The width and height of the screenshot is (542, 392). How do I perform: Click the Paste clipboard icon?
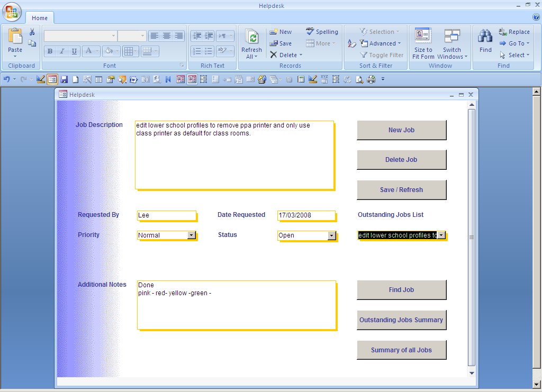coord(15,37)
